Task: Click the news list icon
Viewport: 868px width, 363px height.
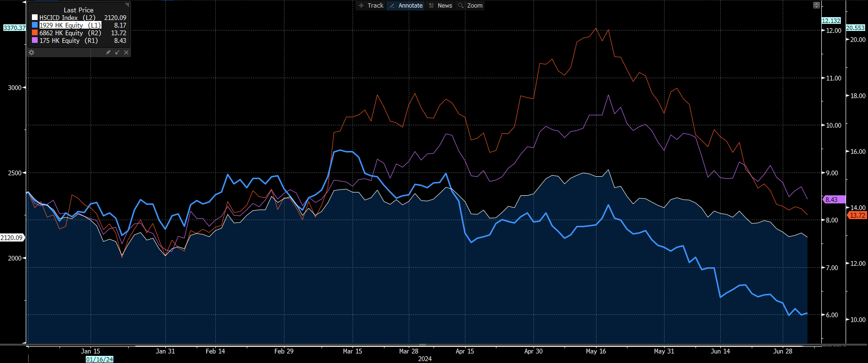Action: point(432,6)
